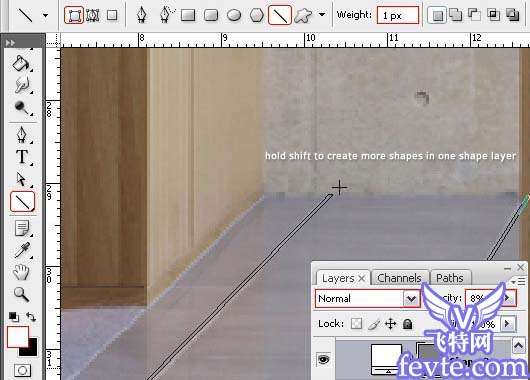Activate the Hand tool
This screenshot has height=380, width=530.
point(21,272)
